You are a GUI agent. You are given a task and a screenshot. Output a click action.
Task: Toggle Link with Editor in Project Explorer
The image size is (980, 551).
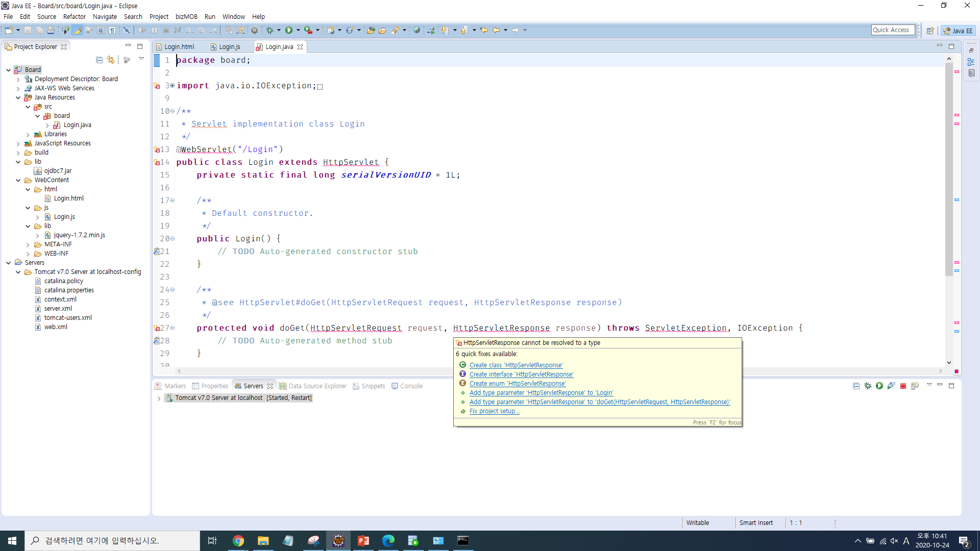tap(111, 60)
